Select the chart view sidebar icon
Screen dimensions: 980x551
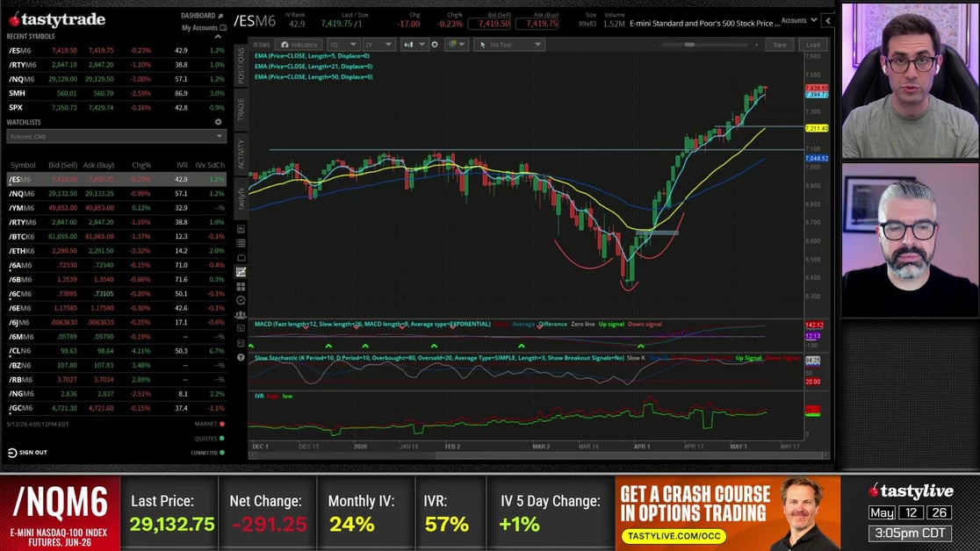(241, 272)
